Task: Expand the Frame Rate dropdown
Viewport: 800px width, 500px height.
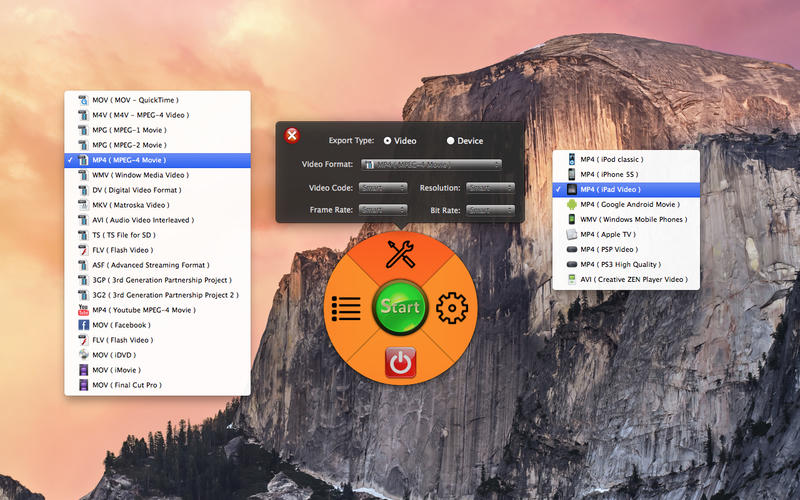Action: point(383,210)
